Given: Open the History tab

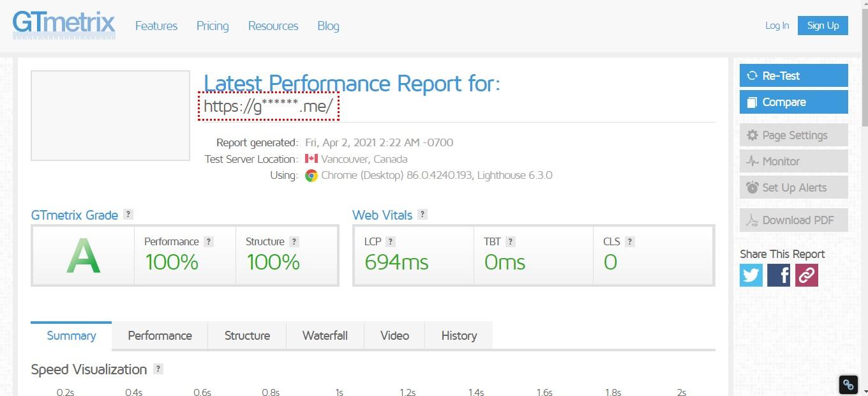Looking at the screenshot, I should (x=458, y=335).
